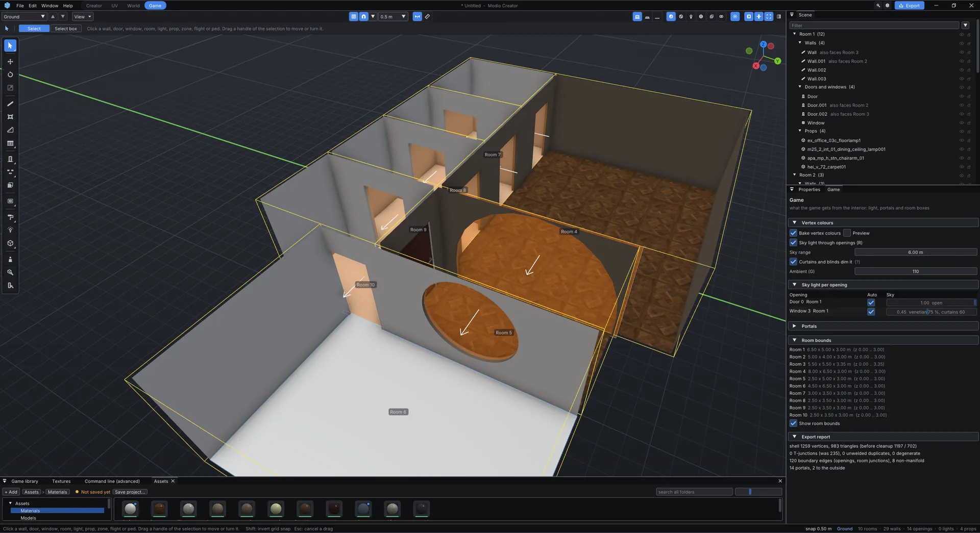This screenshot has height=533, width=980.
Task: Click the + Add asset button
Action: [x=11, y=492]
